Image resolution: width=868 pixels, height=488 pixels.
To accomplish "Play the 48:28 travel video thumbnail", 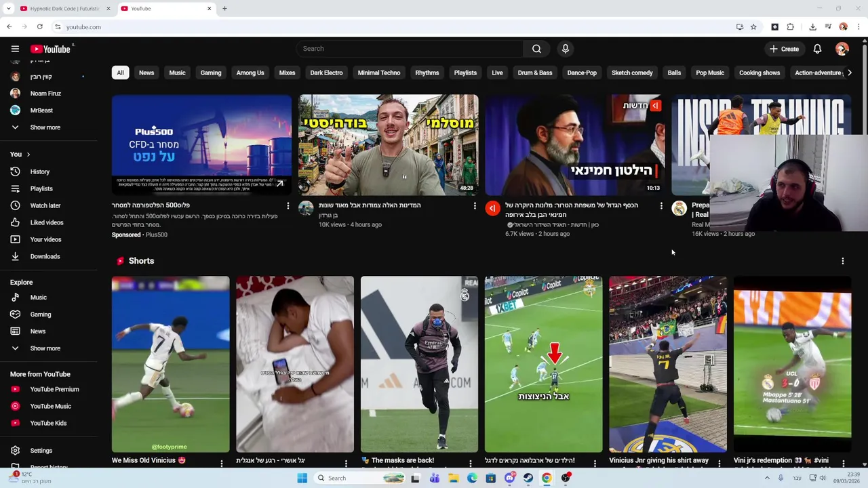I will pyautogui.click(x=389, y=145).
